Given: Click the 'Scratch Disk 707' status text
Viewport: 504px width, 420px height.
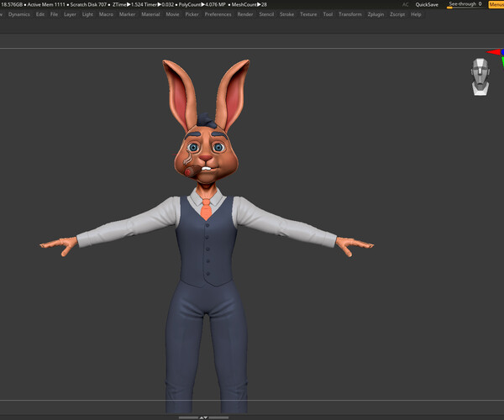Looking at the screenshot, I should (88, 4).
